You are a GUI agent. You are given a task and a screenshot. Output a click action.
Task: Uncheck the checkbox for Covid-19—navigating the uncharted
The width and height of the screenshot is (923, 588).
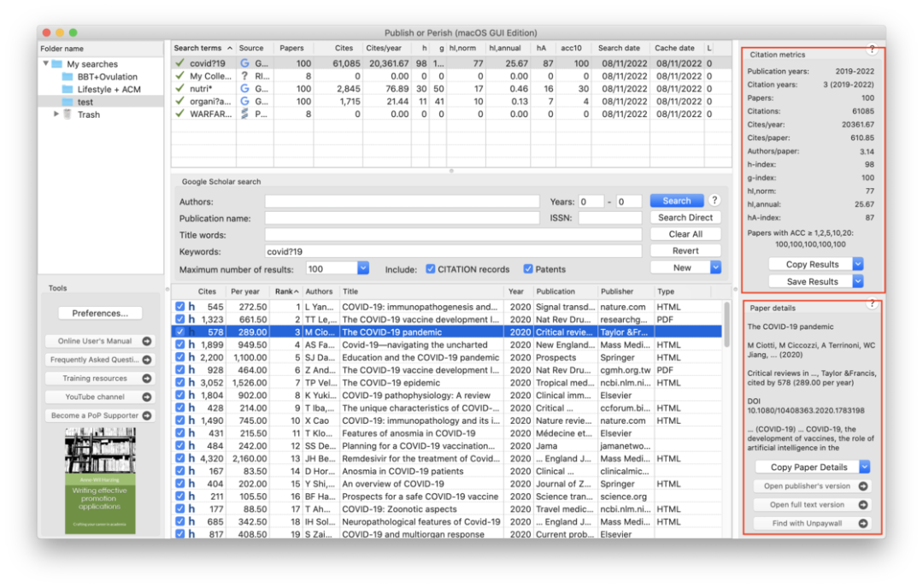pos(179,344)
